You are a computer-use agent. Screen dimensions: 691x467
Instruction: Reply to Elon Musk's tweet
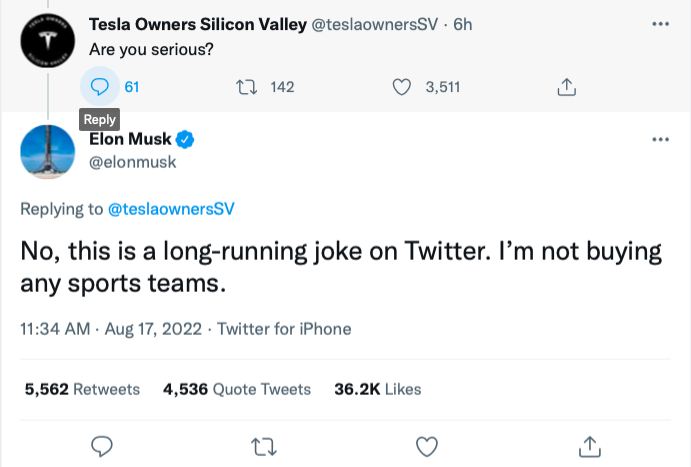pos(100,444)
